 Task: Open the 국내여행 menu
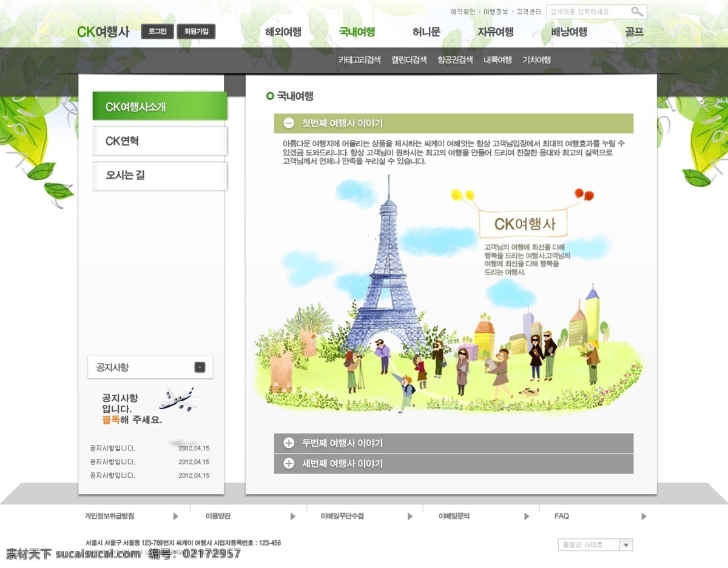click(x=357, y=32)
